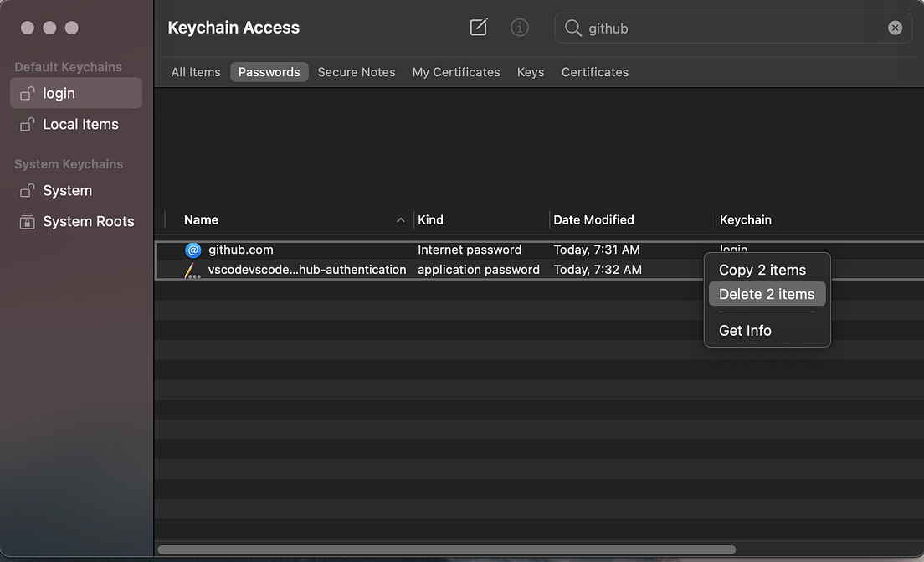The height and width of the screenshot is (562, 924).
Task: Clear the github search query
Action: tap(895, 28)
